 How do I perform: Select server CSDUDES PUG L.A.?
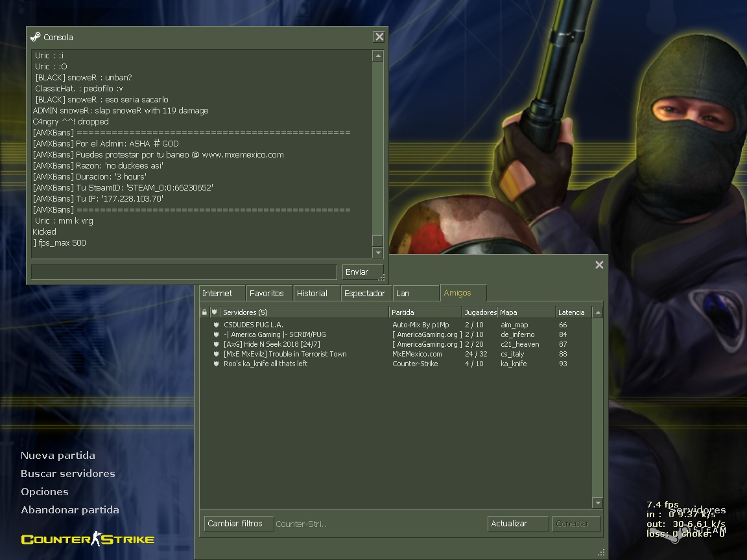pyautogui.click(x=396, y=325)
